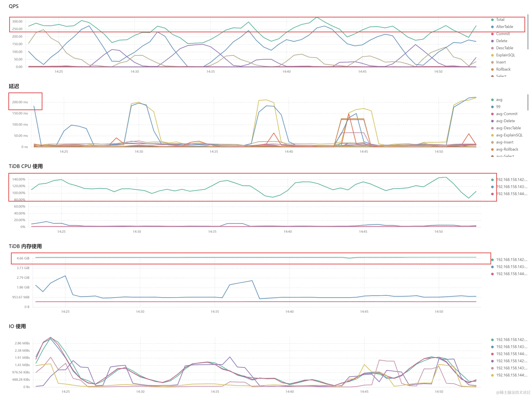This screenshot has height=396, width=532.
Task: Hide the first 192.168.158.144 entry in the IO legend
Action: 511,354
